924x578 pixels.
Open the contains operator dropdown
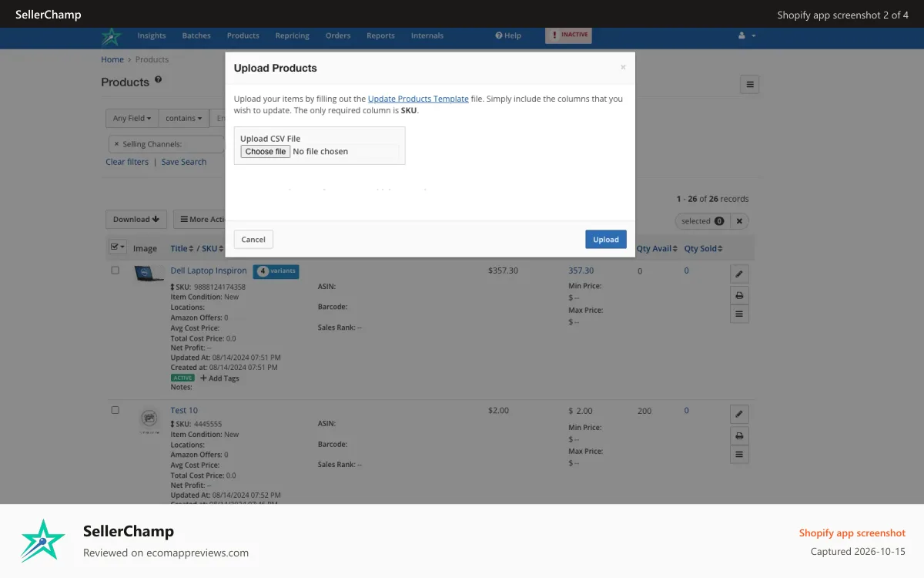pos(183,118)
